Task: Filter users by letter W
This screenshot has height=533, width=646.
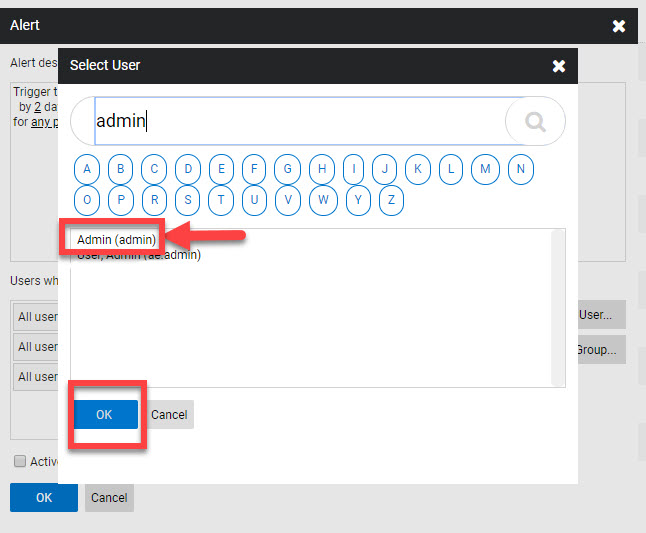Action: (323, 200)
